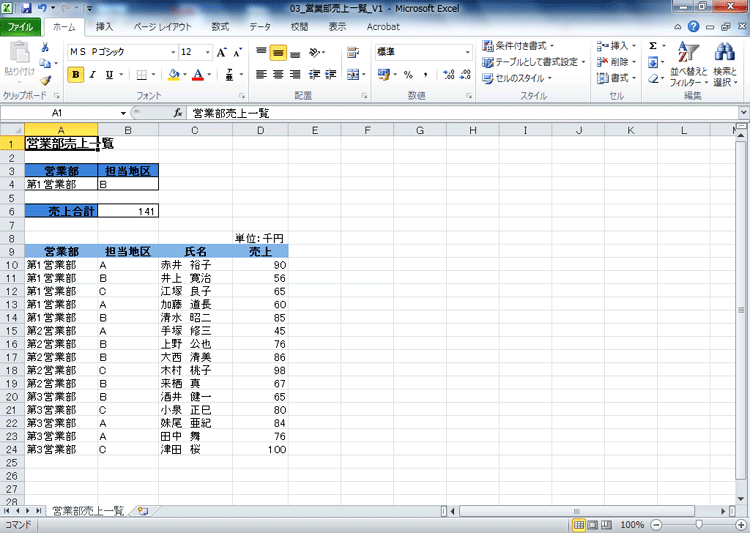Switch to Page Break Preview view button
The height and width of the screenshot is (533, 750).
click(x=607, y=525)
